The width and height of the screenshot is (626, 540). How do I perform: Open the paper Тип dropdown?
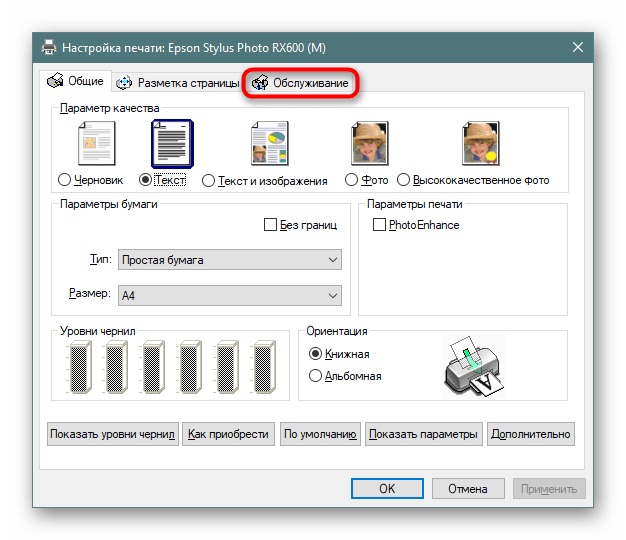pos(230,260)
